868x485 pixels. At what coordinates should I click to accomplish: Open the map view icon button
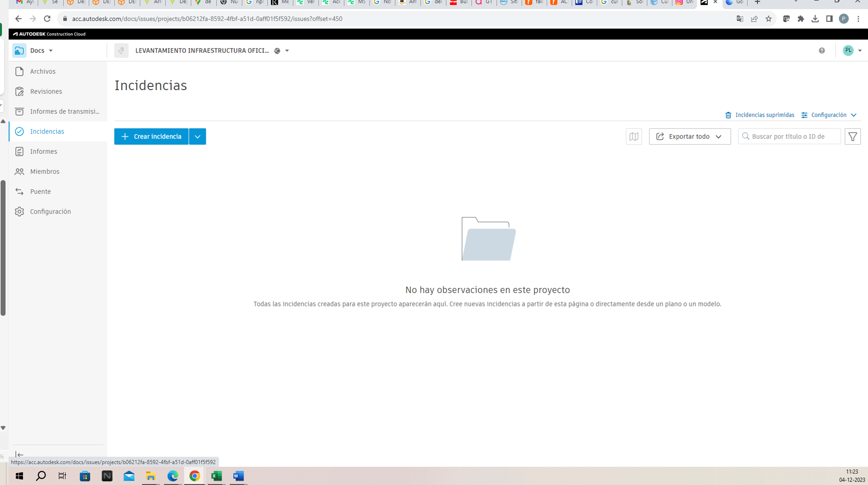coord(633,136)
